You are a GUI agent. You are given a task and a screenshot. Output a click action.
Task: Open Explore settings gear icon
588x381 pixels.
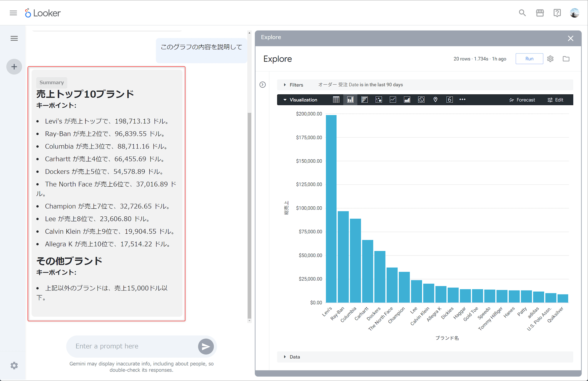(x=550, y=59)
